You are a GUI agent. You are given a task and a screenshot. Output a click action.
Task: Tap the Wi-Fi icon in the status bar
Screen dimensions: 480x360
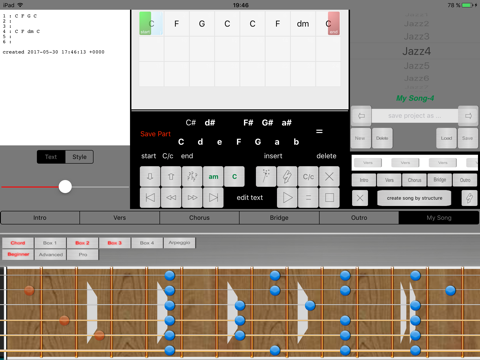pyautogui.click(x=20, y=5)
